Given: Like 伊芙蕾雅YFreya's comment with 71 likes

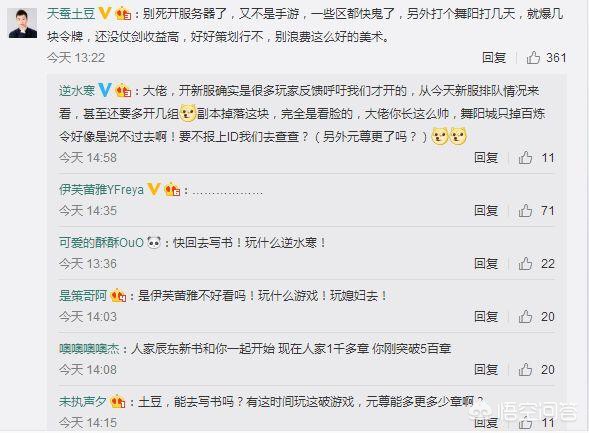Looking at the screenshot, I should [x=525, y=211].
